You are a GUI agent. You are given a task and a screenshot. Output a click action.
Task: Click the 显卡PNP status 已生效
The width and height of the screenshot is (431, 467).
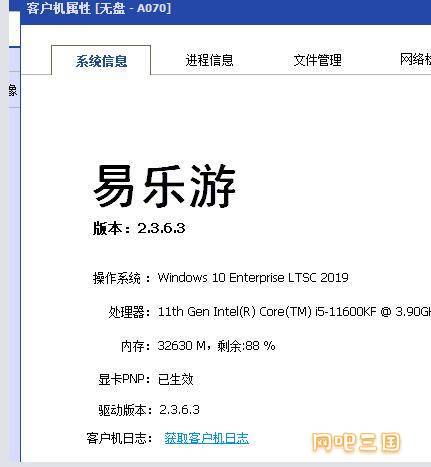point(175,379)
